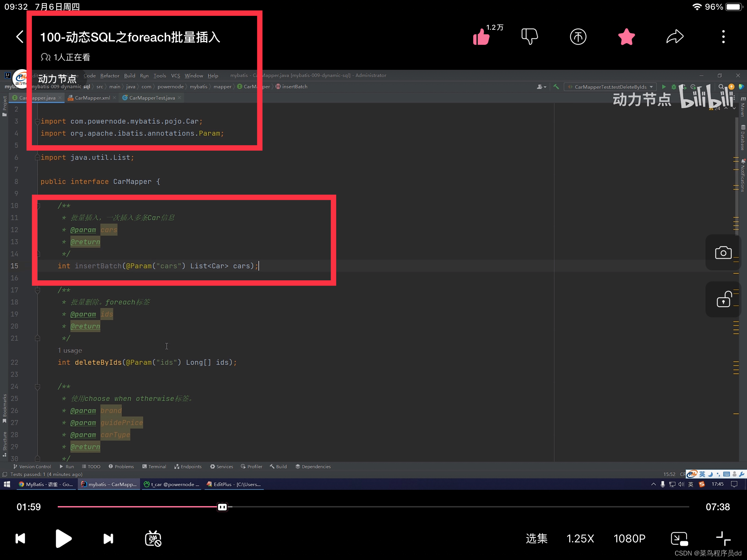Click the video progress bar handle
This screenshot has width=747, height=560.
222,507
